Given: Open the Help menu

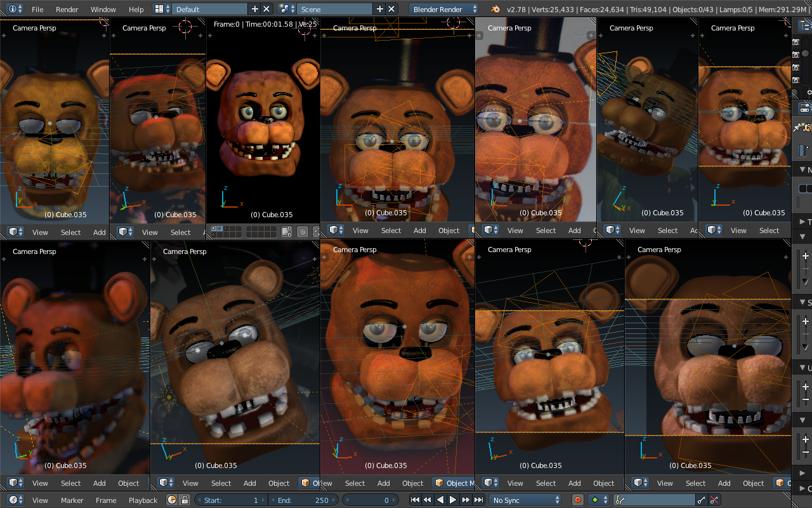Looking at the screenshot, I should [x=136, y=10].
